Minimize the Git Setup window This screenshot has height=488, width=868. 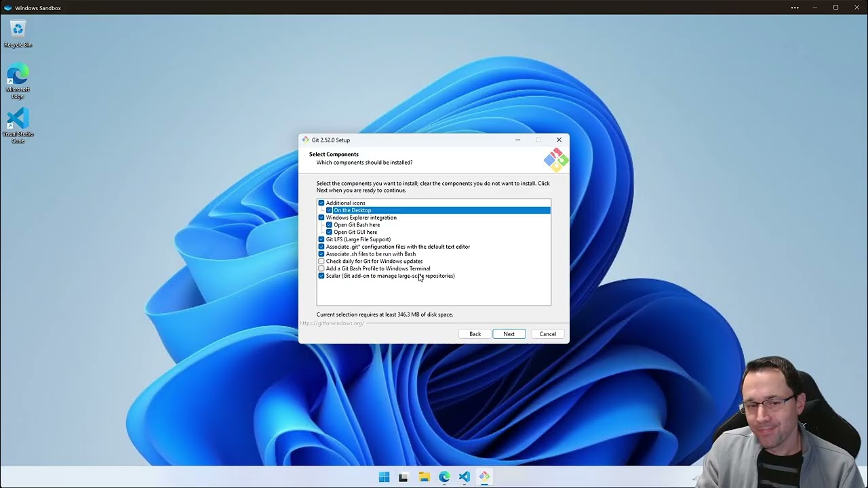[517, 140]
